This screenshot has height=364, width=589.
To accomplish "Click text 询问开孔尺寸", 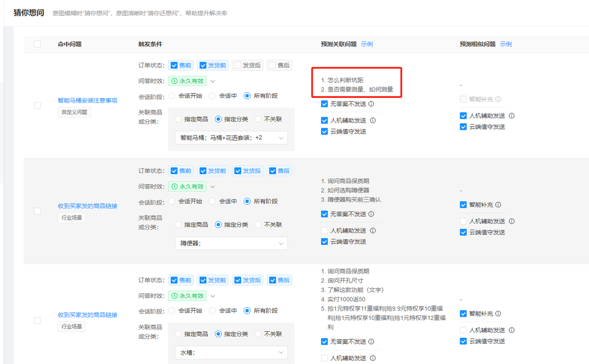I will point(345,280).
